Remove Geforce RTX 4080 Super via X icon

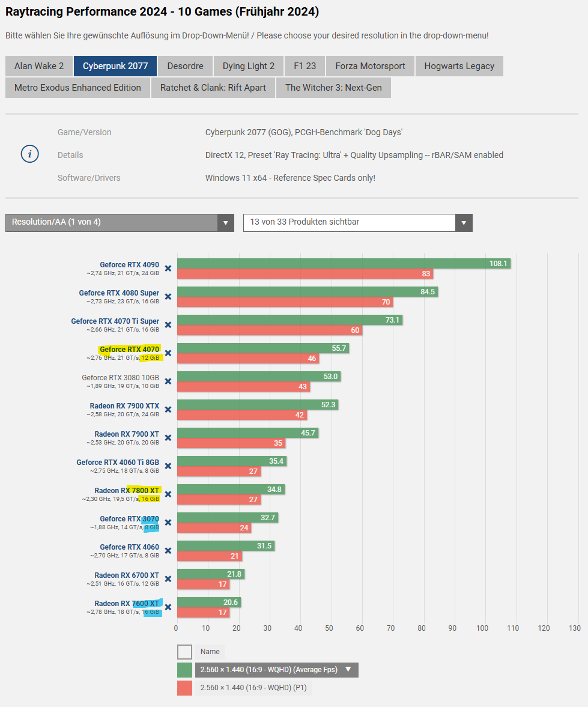point(168,297)
